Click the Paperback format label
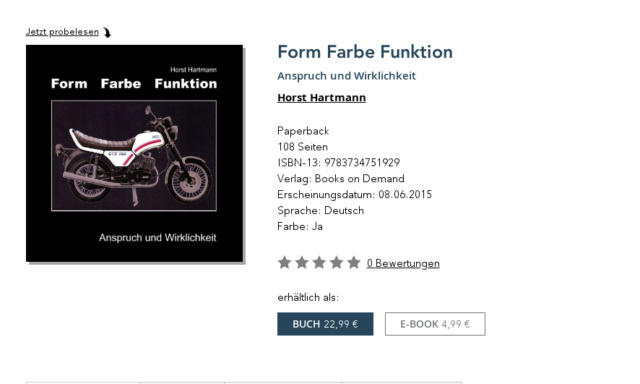 tap(303, 131)
